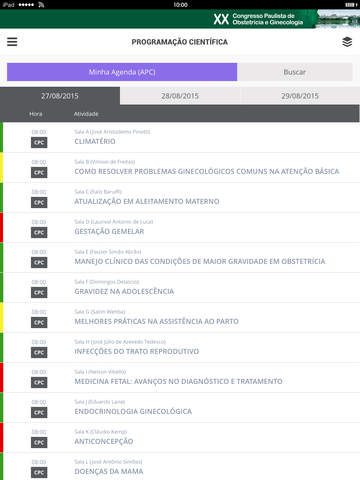The width and height of the screenshot is (360, 480).
Task: Open the hamburger menu icon
Action: 12,42
